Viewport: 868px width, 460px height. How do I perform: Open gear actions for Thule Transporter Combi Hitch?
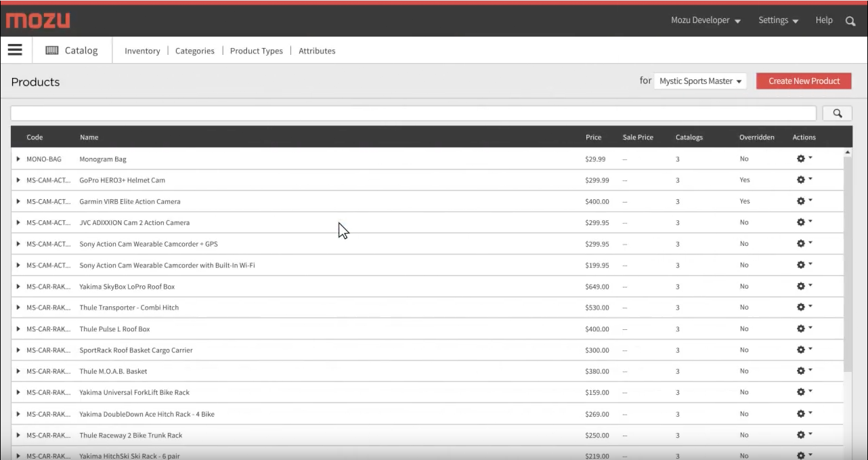[804, 307]
